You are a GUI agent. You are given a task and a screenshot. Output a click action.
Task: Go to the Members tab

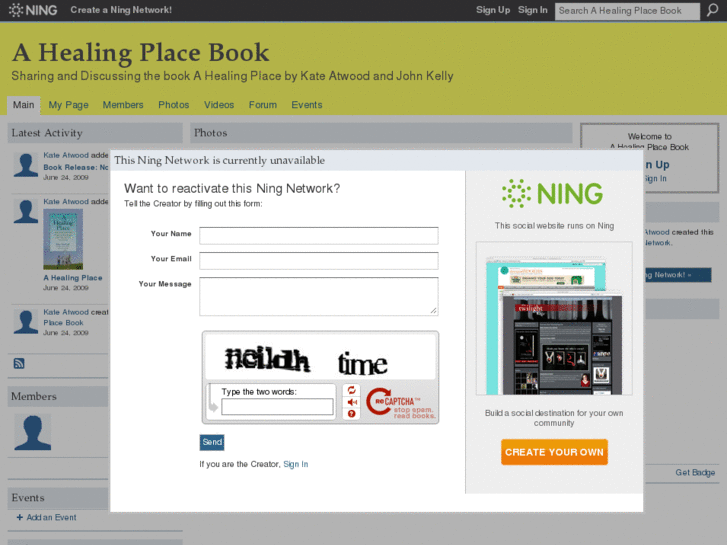click(x=123, y=105)
